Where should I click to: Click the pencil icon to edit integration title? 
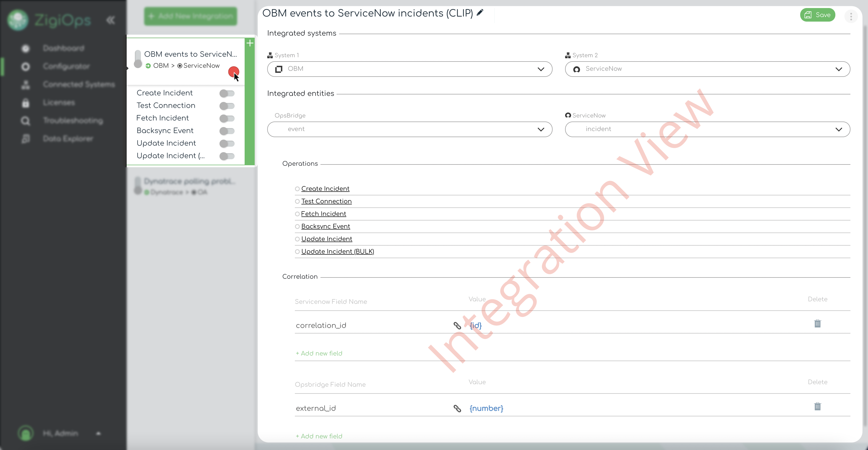coord(480,13)
